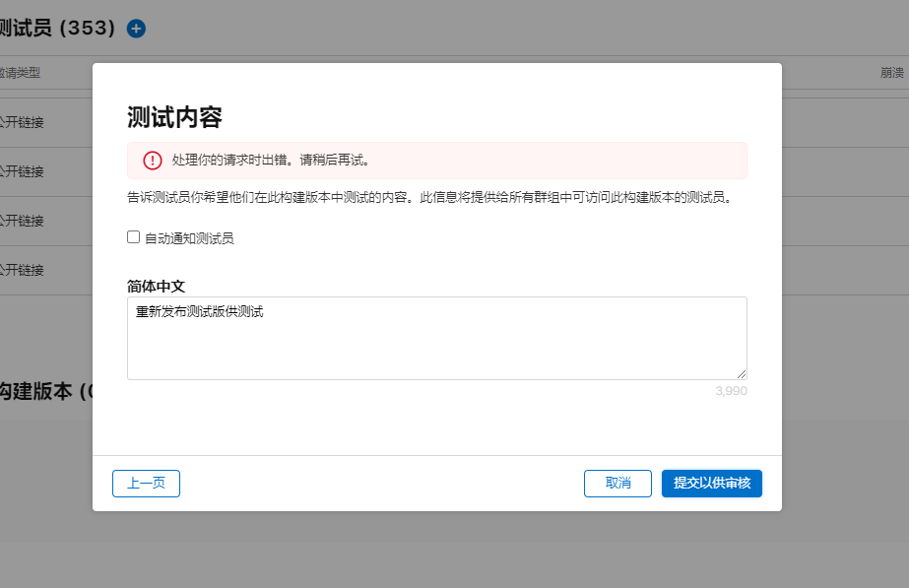Enable the 自动通知测试员 checkbox

click(134, 237)
